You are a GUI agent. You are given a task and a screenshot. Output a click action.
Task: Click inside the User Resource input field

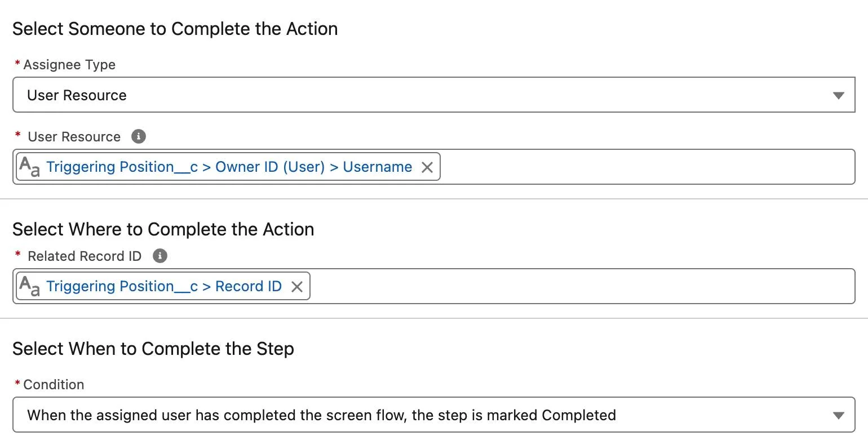click(x=620, y=167)
